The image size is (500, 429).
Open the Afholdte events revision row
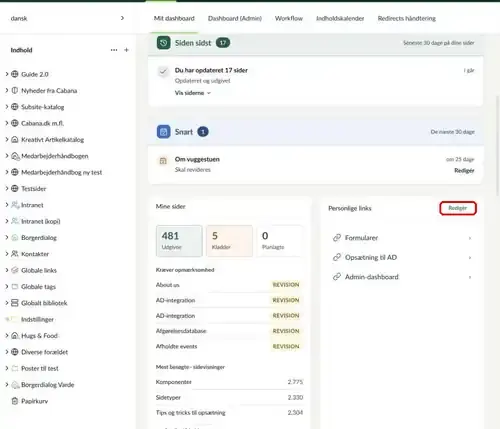click(x=228, y=346)
